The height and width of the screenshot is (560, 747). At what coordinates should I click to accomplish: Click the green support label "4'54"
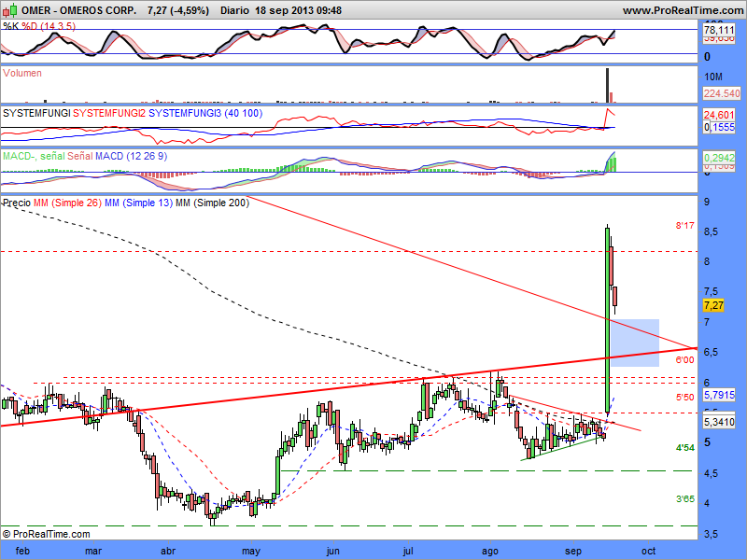(x=685, y=448)
